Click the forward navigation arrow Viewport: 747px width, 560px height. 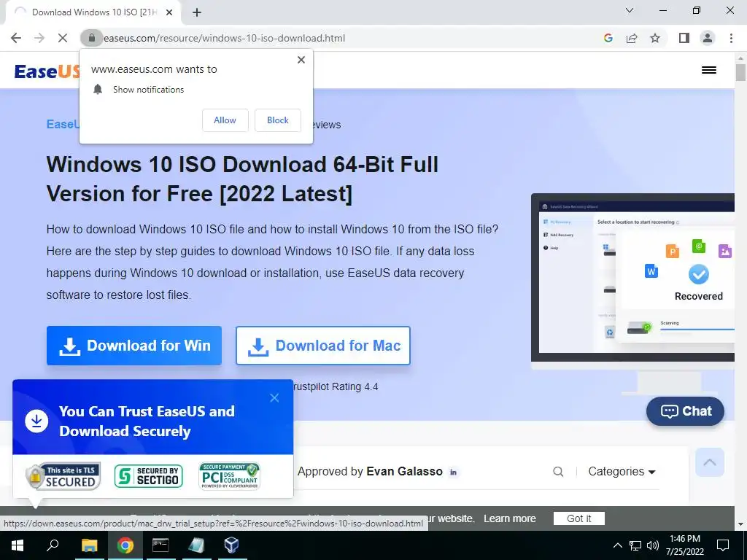point(39,38)
